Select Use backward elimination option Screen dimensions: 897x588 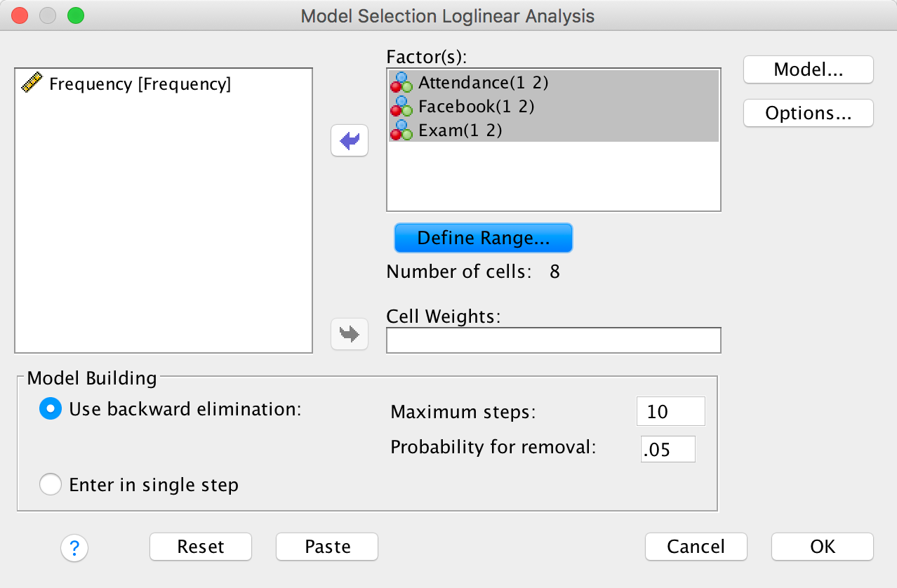coord(51,409)
